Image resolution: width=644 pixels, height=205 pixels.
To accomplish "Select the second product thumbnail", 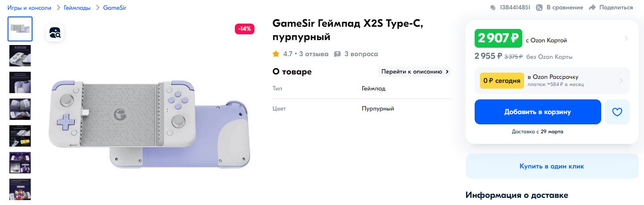I will [20, 56].
